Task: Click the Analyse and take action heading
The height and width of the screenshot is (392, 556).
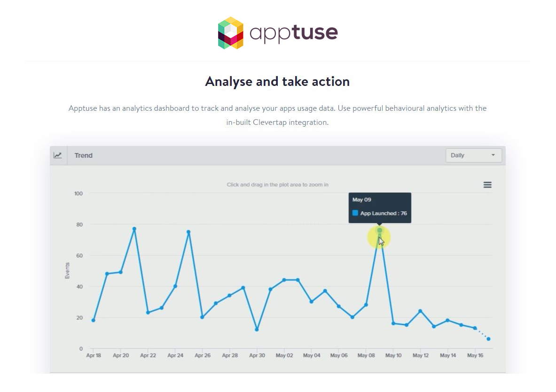Action: [x=277, y=81]
